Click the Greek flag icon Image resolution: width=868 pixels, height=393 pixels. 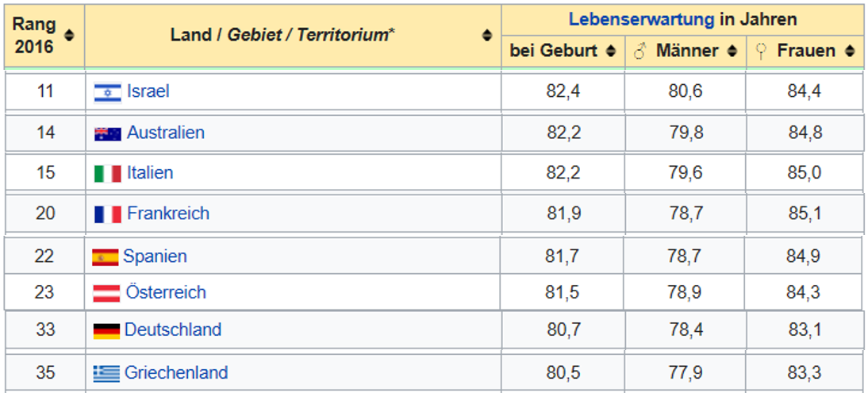click(106, 373)
